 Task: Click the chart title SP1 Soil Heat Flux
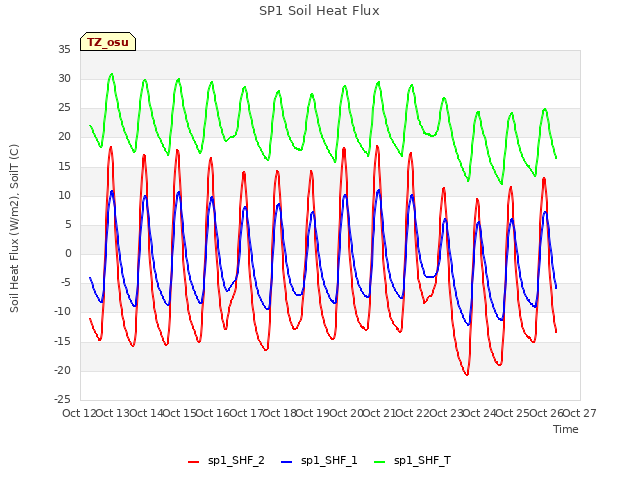point(319,11)
